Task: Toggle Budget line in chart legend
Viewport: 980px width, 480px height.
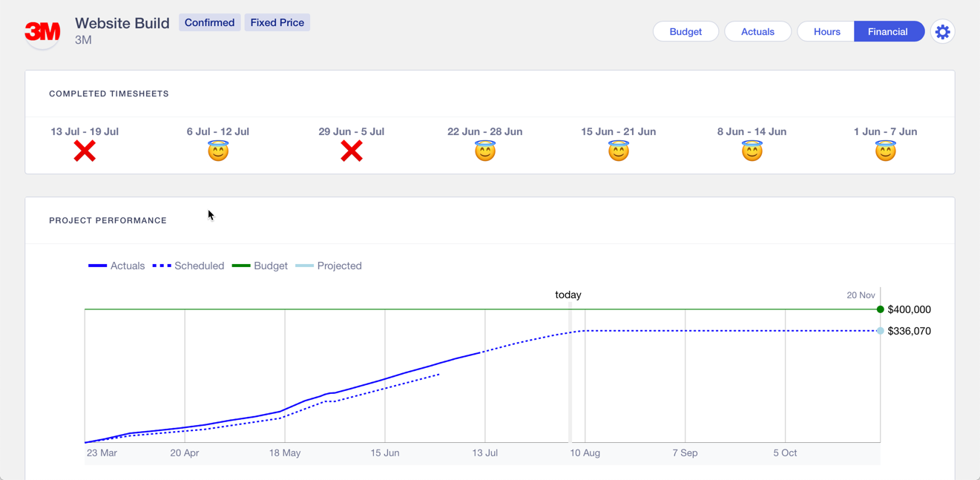Action: click(260, 266)
